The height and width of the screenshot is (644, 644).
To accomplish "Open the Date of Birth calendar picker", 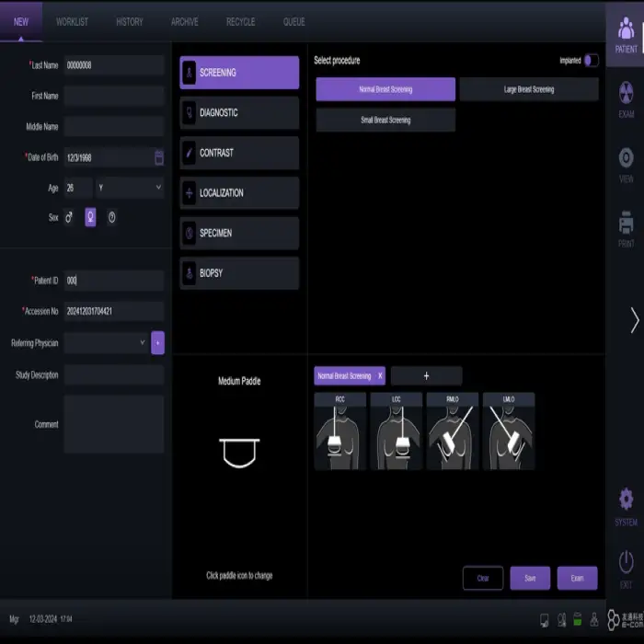I will (x=159, y=157).
